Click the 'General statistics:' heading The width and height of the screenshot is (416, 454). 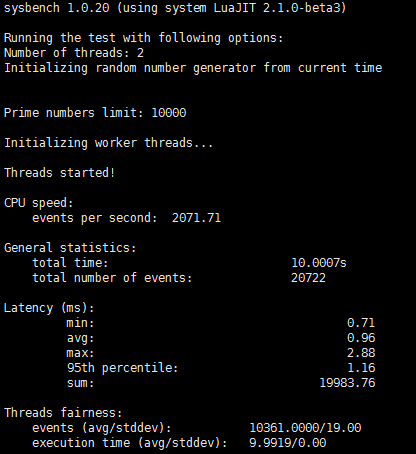70,248
